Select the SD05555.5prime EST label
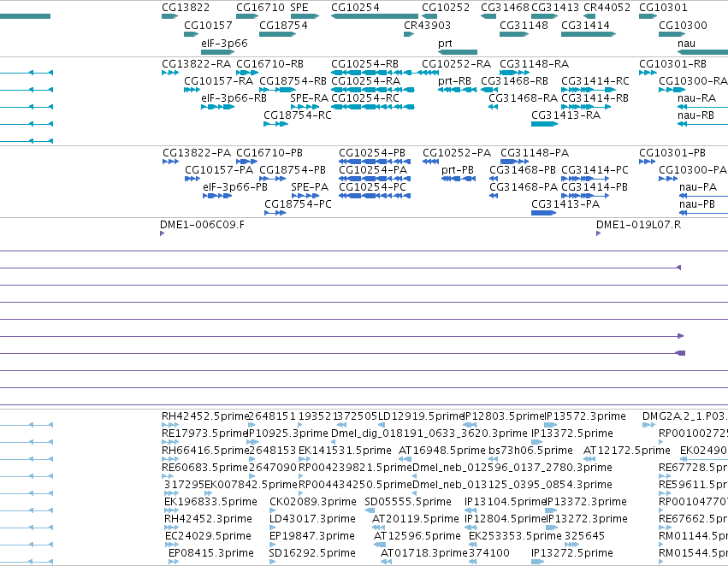 [408, 502]
